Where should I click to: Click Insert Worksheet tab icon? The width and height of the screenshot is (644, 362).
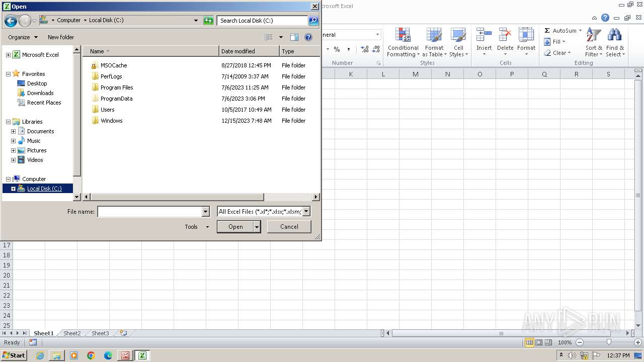[x=123, y=333]
